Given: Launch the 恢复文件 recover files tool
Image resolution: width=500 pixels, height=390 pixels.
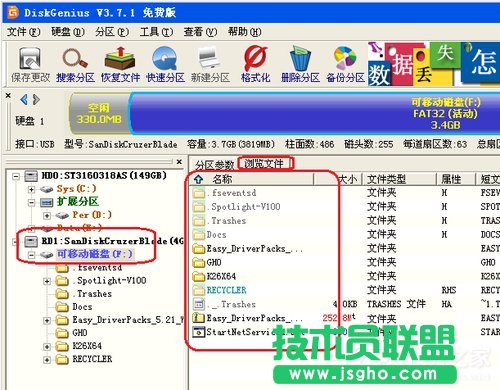Looking at the screenshot, I should click(120, 64).
